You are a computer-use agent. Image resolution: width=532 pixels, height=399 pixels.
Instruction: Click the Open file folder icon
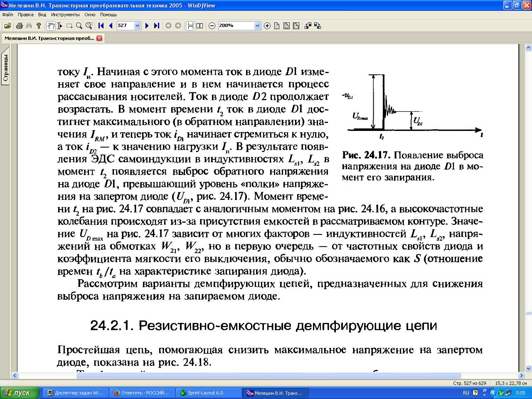(x=7, y=26)
